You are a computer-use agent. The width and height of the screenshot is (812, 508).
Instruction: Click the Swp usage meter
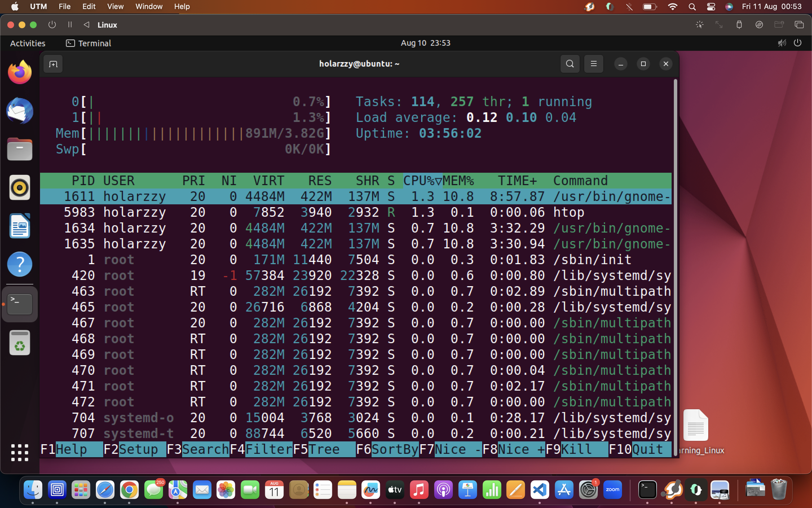pyautogui.click(x=193, y=149)
